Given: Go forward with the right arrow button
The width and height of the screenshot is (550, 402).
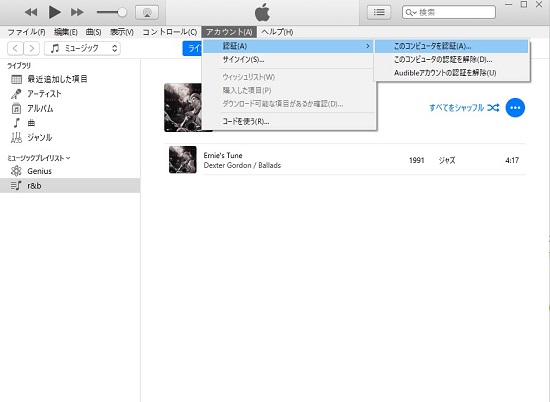Looking at the screenshot, I should (x=32, y=48).
